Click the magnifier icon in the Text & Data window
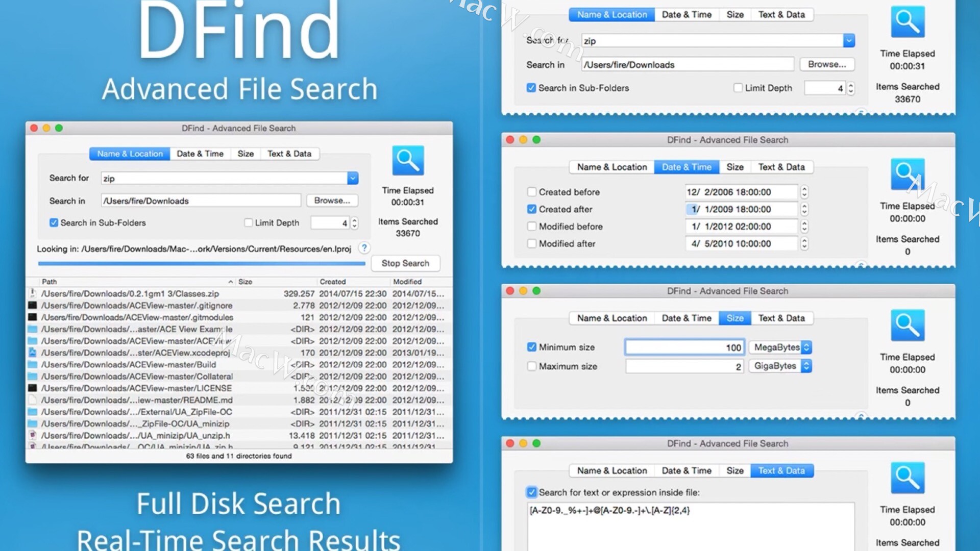Screen dimensions: 980x551 click(x=908, y=478)
